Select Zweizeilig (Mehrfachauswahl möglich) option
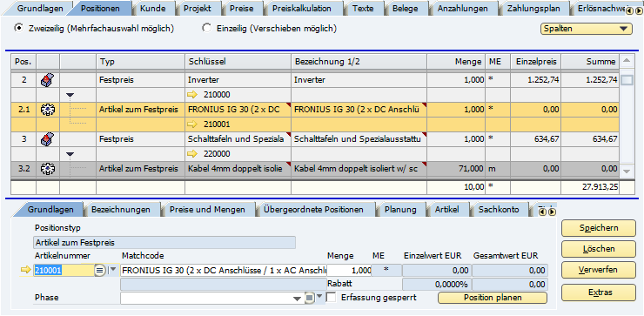Image resolution: width=644 pixels, height=316 pixels. coord(18,29)
